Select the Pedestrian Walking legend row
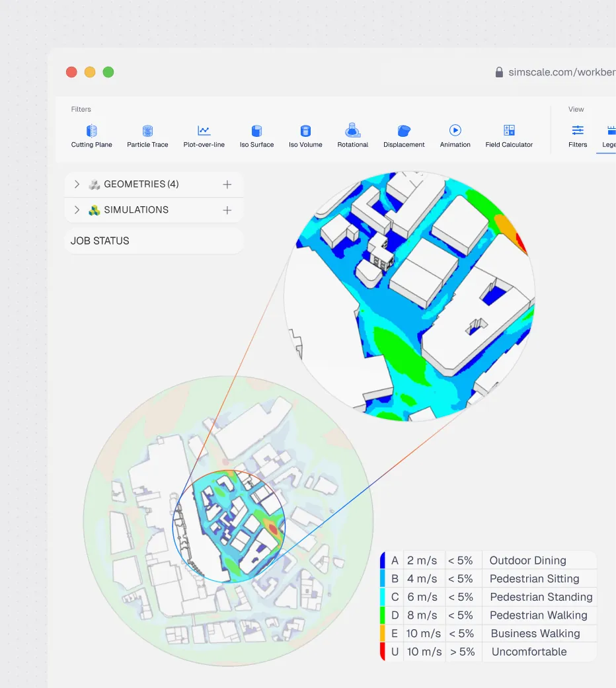 [x=488, y=615]
